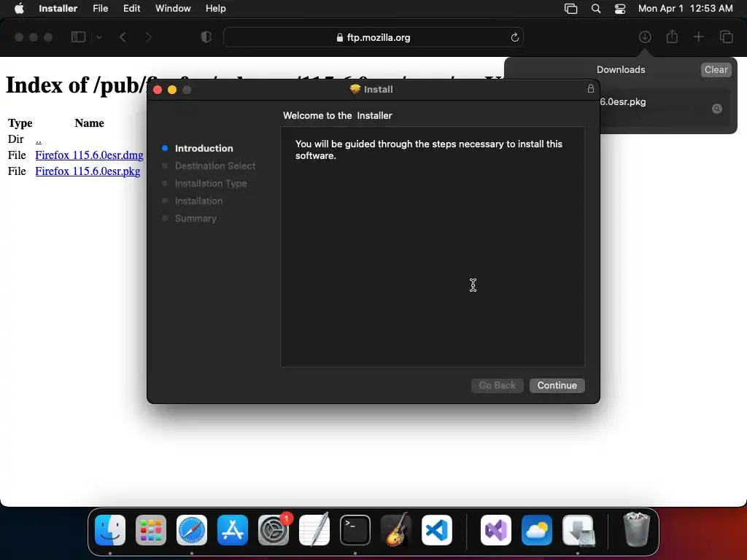The image size is (747, 560).
Task: Expand the sidebar dropdown chevron in Safari
Action: pyautogui.click(x=99, y=37)
